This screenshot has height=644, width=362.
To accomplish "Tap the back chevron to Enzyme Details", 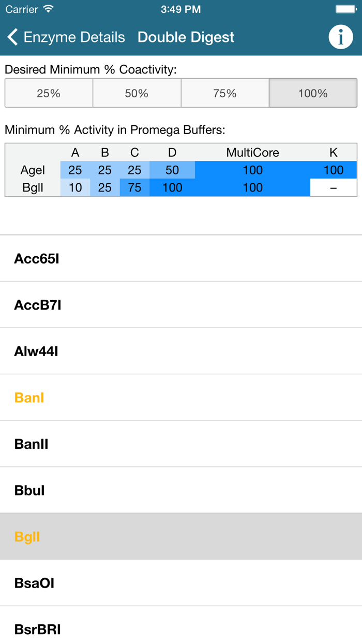I will [x=11, y=37].
